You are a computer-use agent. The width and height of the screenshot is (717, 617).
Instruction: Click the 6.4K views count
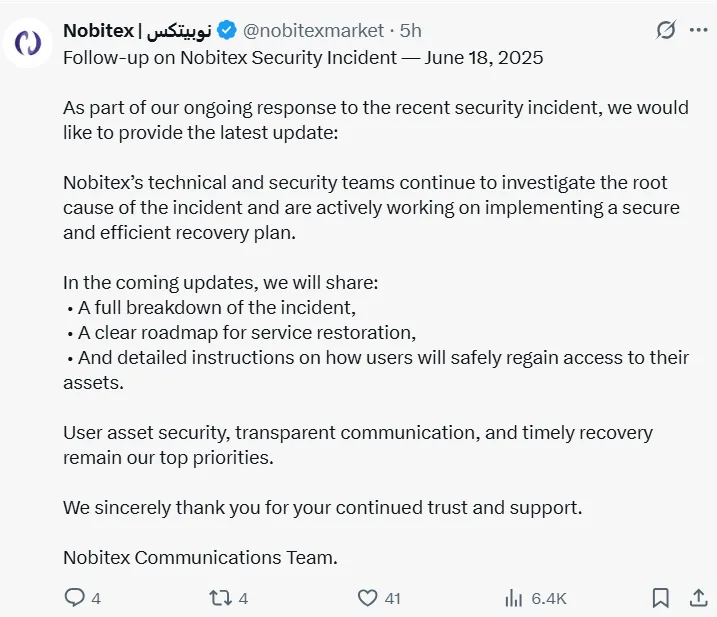tap(549, 599)
